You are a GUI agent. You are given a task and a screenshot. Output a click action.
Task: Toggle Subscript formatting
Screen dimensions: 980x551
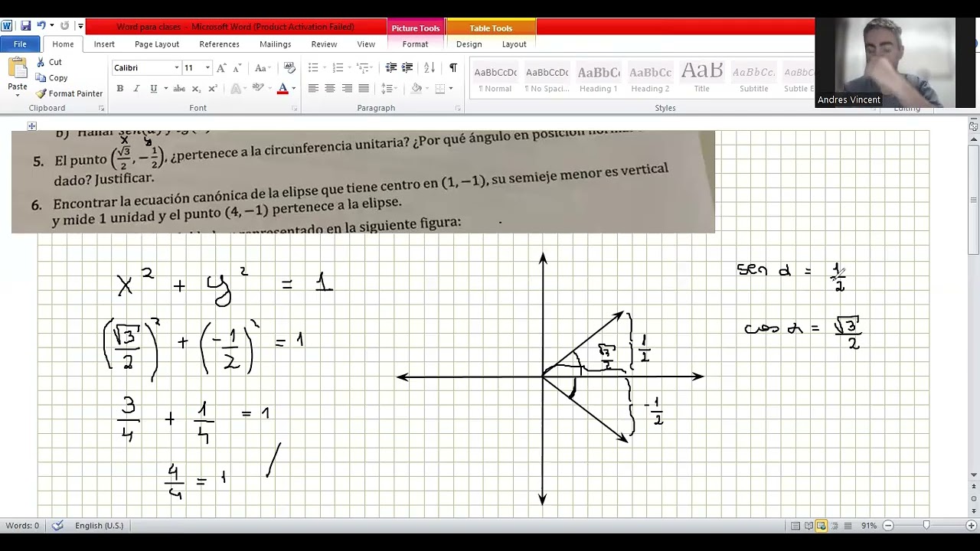[x=196, y=89]
